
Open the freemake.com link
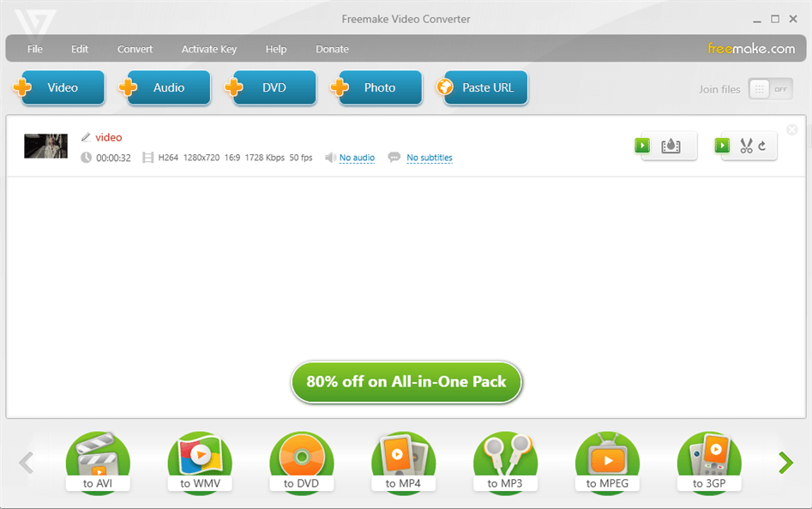(x=751, y=49)
